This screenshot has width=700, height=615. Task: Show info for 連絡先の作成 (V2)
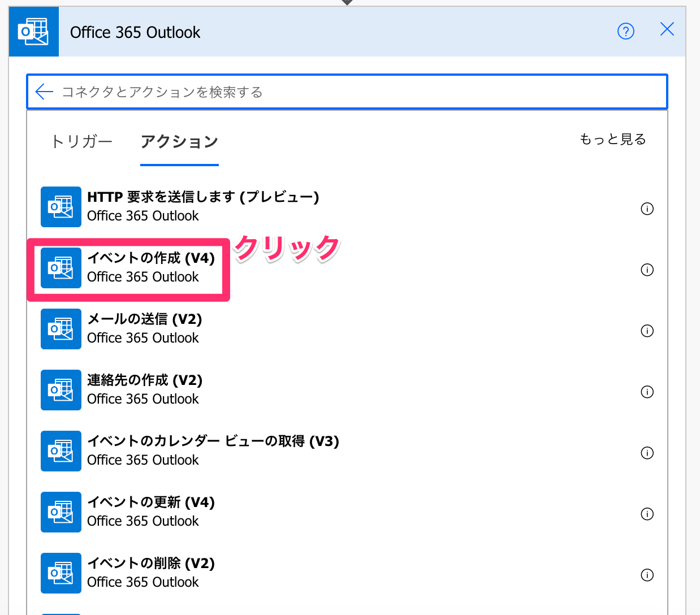[x=647, y=392]
